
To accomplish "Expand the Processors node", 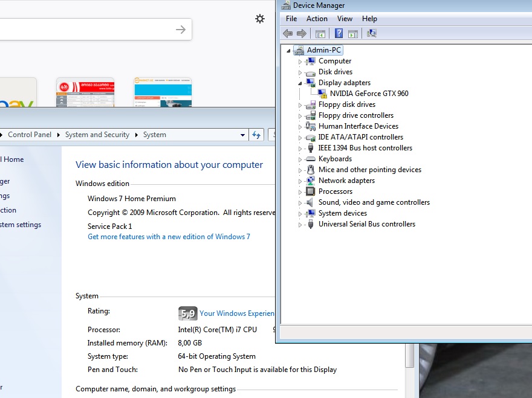I will click(x=300, y=192).
